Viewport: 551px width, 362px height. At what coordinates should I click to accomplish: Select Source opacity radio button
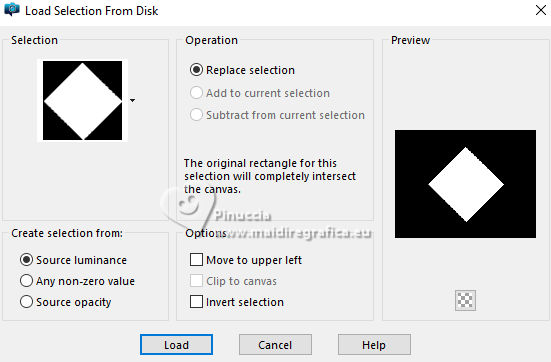pos(26,302)
